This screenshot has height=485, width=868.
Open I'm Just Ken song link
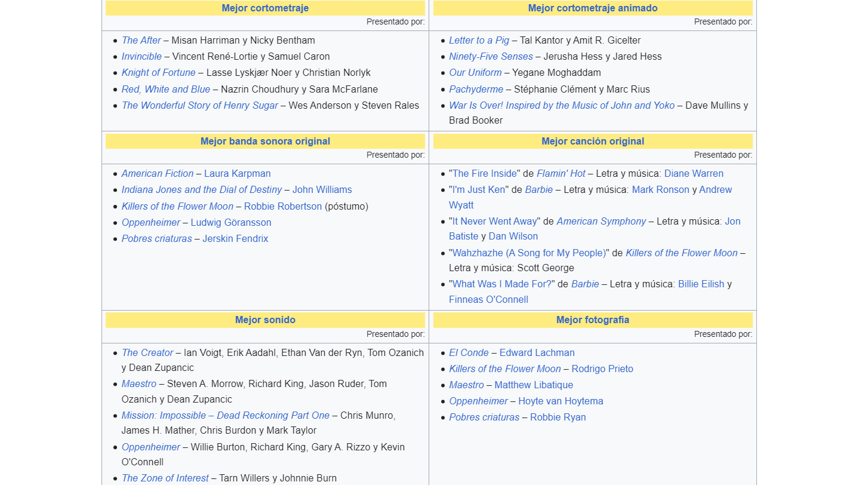(479, 190)
